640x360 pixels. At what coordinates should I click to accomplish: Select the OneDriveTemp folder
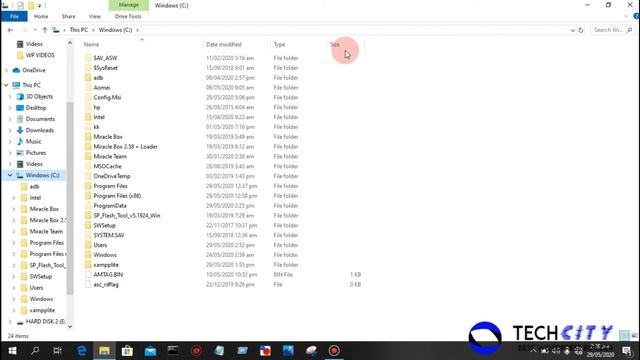click(112, 176)
